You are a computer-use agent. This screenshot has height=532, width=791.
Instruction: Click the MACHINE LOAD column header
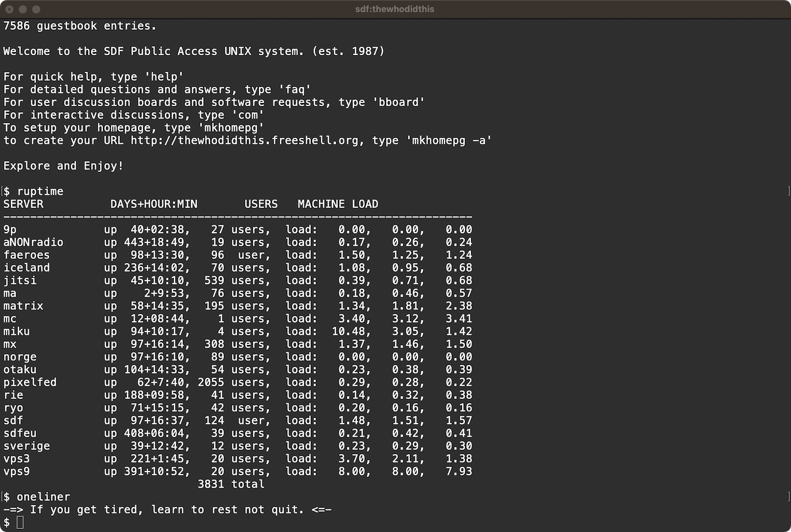pyautogui.click(x=338, y=204)
